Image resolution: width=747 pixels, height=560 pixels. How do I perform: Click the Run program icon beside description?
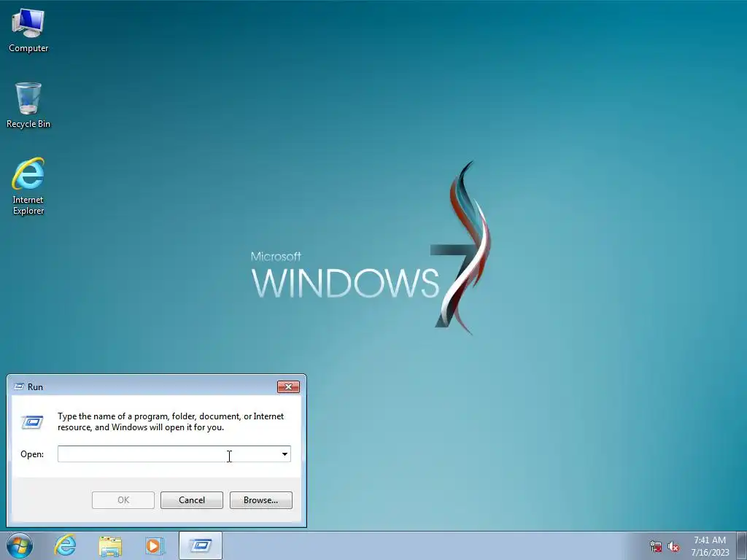point(32,422)
